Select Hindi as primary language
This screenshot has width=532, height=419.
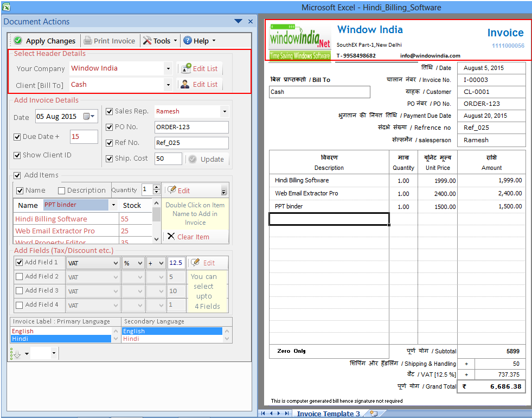(x=61, y=339)
